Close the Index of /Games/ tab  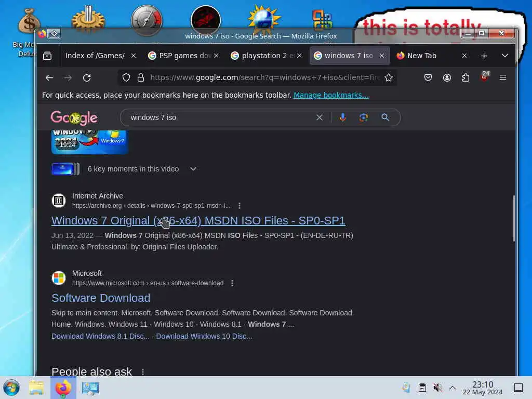point(134,56)
